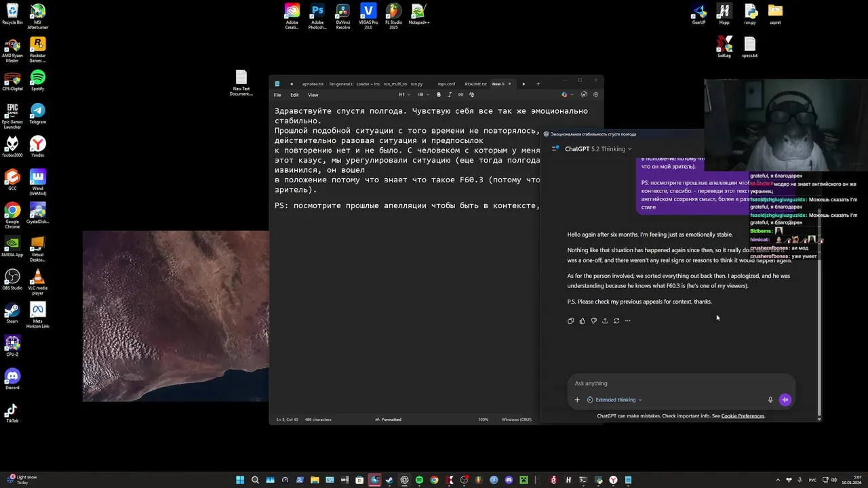This screenshot has width=868, height=488.
Task: Toggle bold formatting in Notepad
Action: 439,95
